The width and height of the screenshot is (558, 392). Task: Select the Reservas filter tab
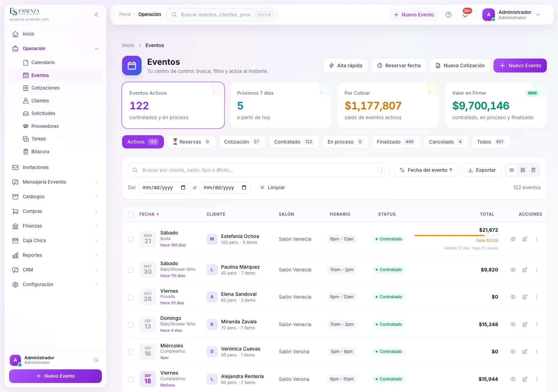coord(191,142)
